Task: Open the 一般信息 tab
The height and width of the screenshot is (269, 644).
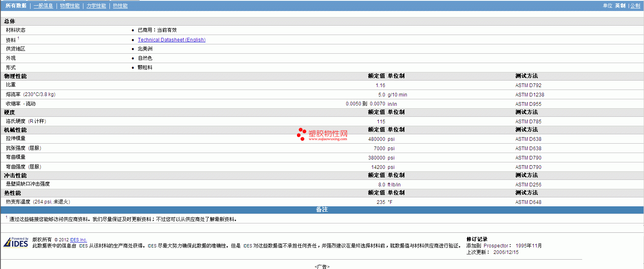Action: pos(43,6)
